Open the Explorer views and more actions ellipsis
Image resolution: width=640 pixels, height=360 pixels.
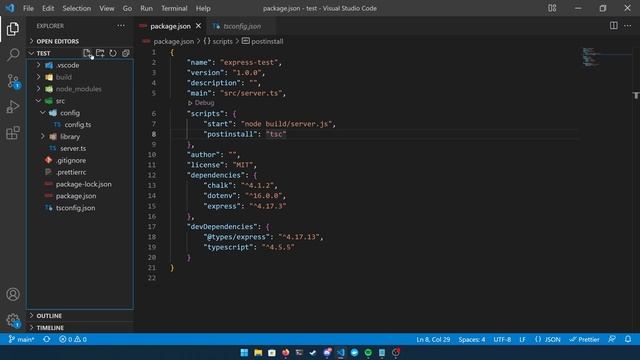click(121, 26)
